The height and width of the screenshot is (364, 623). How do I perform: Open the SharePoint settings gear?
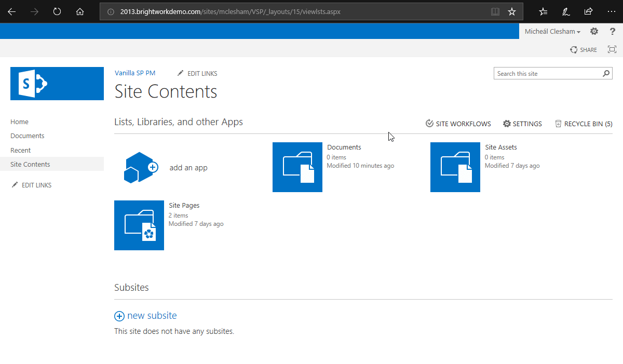pos(593,31)
